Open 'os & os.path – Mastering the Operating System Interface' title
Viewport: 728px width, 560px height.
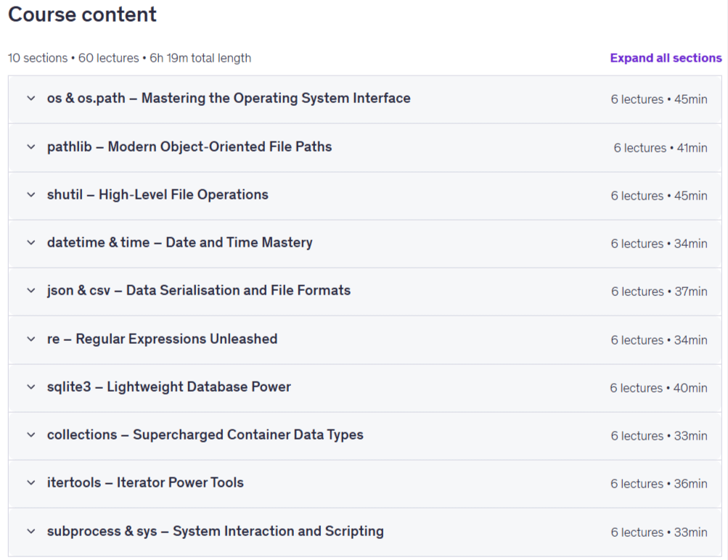click(x=229, y=99)
